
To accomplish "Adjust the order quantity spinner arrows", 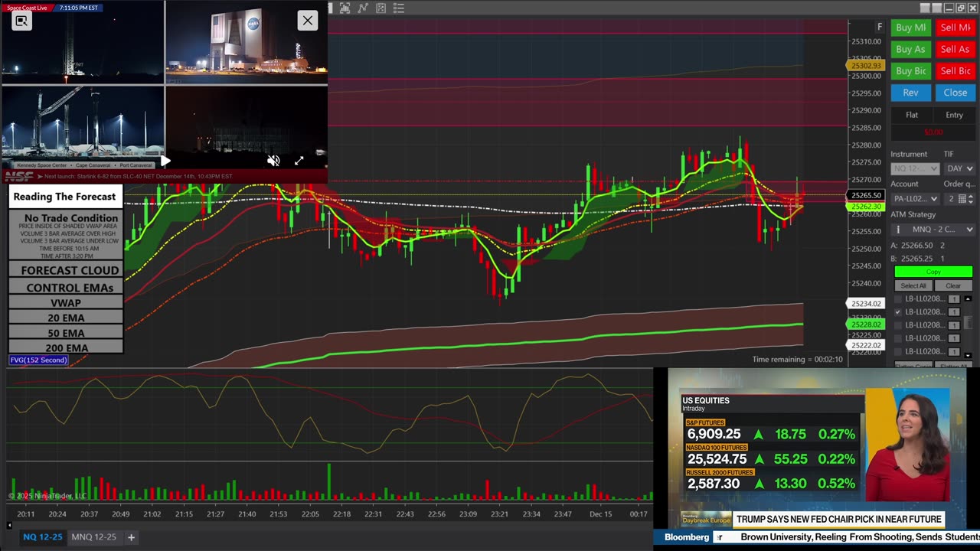I will (x=969, y=199).
